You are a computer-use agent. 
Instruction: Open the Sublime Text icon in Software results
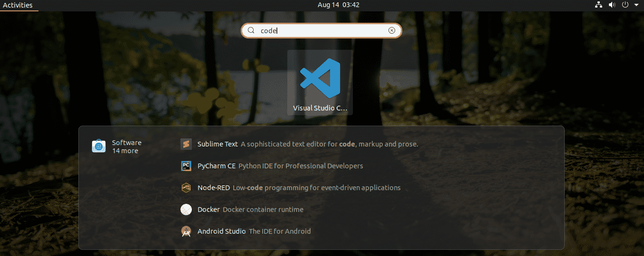point(186,144)
